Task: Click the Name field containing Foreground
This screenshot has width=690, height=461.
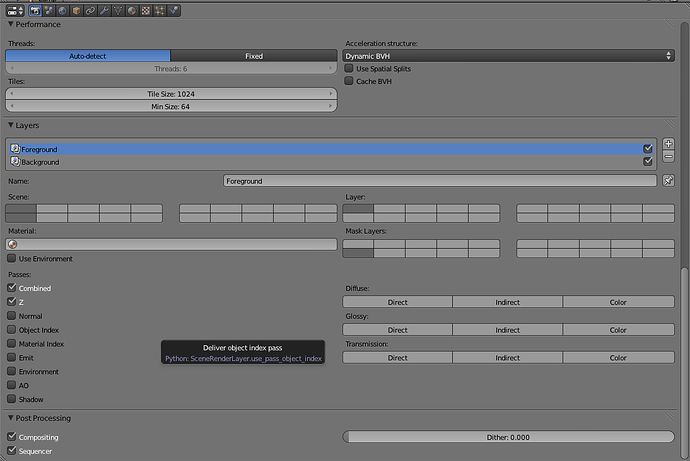Action: (440, 181)
